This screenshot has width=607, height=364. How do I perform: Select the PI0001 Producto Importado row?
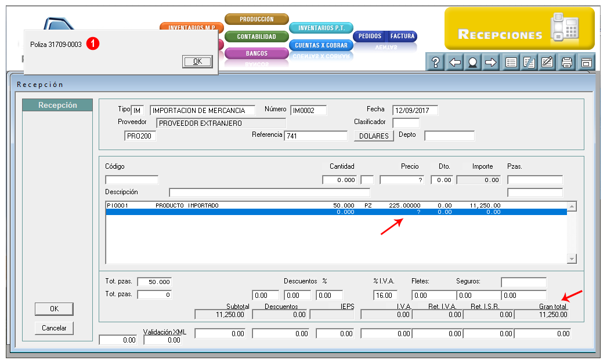[336, 205]
